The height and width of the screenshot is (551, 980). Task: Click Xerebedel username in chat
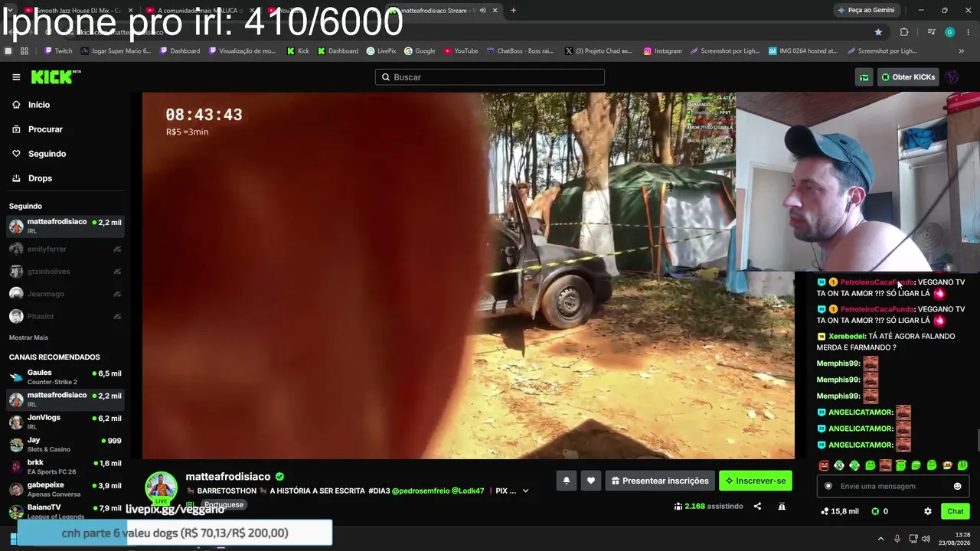(847, 336)
